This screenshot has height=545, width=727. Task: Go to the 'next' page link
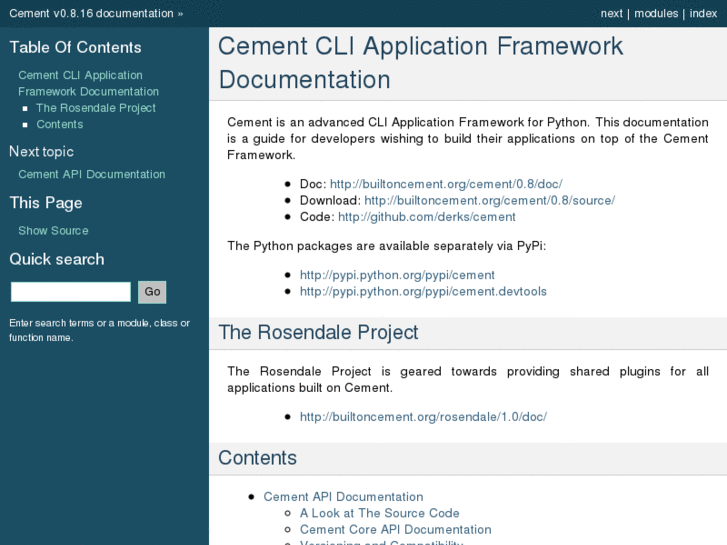pyautogui.click(x=612, y=13)
